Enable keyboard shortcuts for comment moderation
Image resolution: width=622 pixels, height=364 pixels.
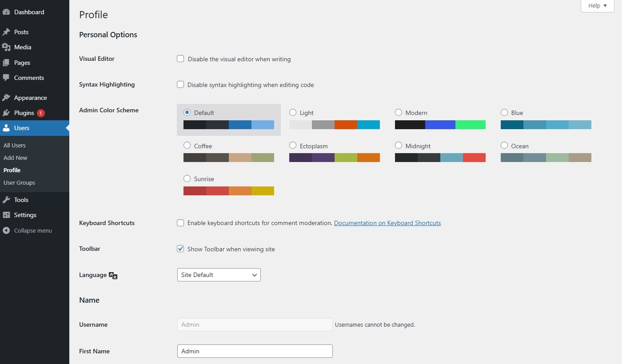point(180,223)
